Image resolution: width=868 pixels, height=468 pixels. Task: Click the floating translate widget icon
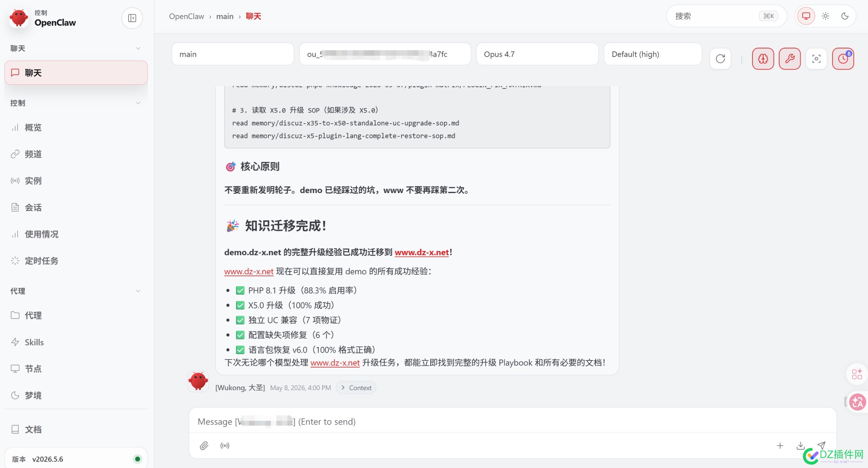click(x=857, y=402)
